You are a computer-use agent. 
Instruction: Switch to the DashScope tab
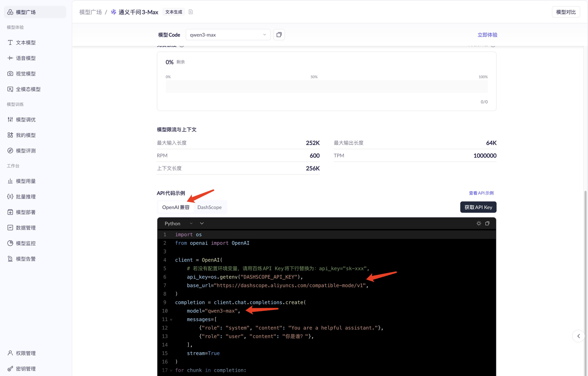tap(209, 207)
